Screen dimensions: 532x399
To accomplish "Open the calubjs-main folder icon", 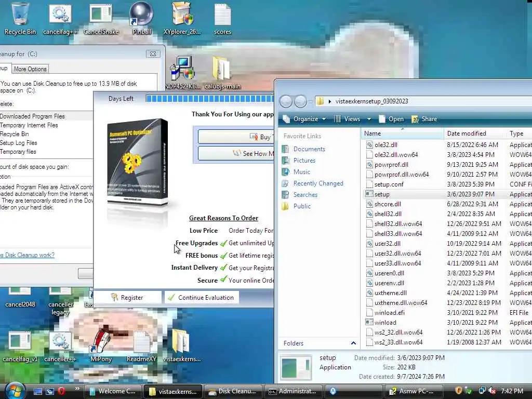I will click(x=222, y=73).
